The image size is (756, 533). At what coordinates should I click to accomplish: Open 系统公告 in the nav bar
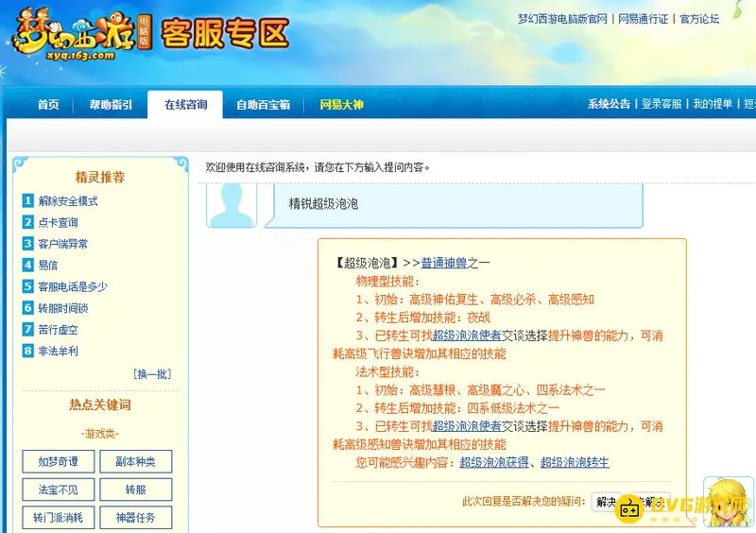(x=609, y=104)
